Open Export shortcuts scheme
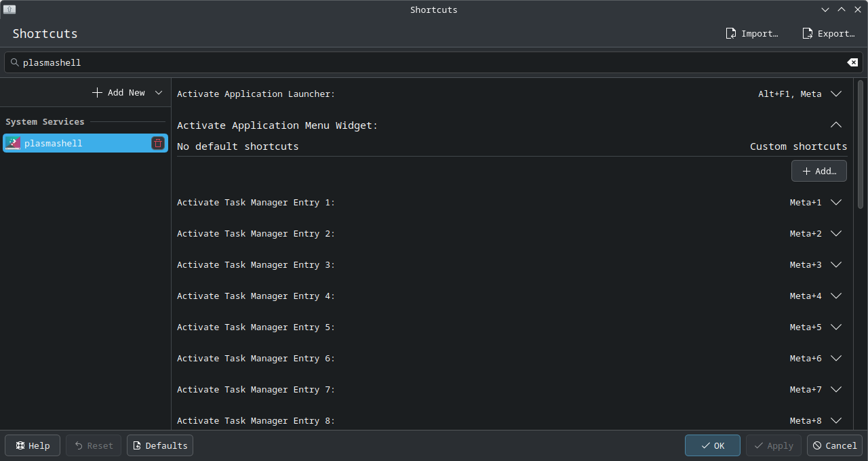 (828, 33)
